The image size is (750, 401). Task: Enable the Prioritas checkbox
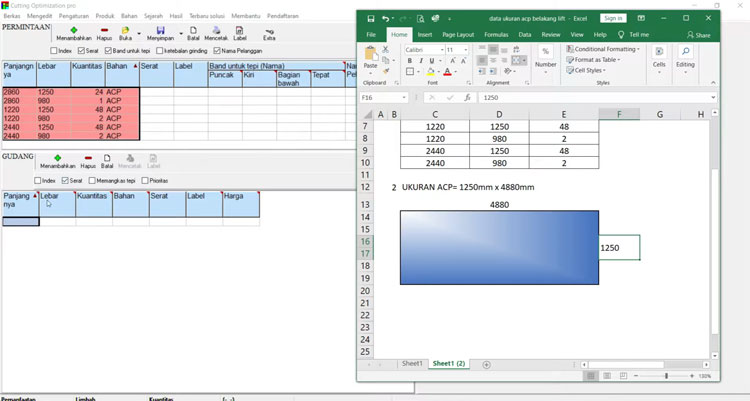click(145, 180)
